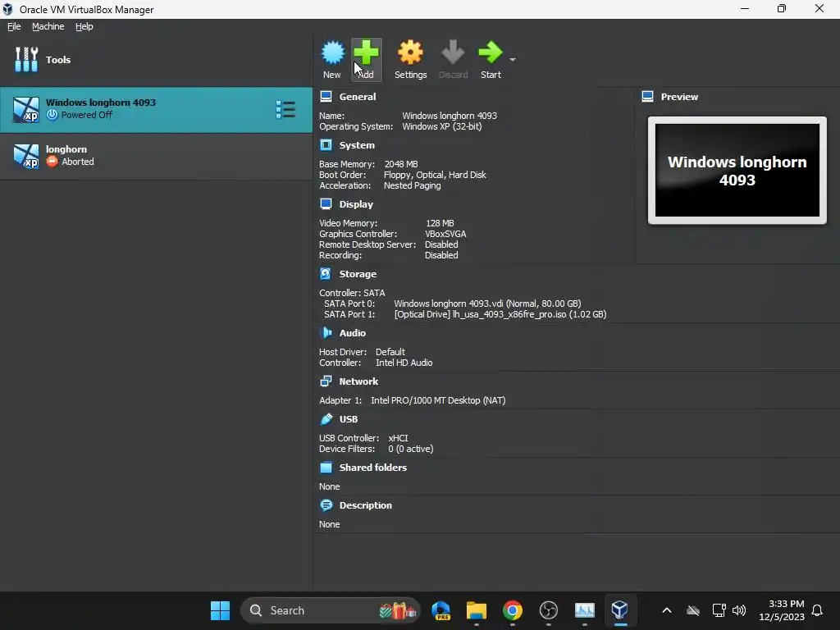
Task: Click the VBoxSVGA graphics controller value
Action: (x=445, y=234)
